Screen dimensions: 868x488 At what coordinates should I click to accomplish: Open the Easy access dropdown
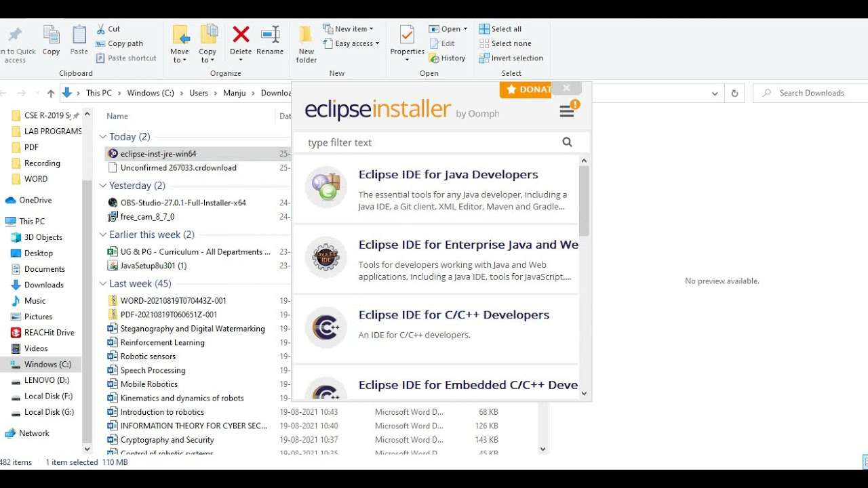(x=351, y=43)
